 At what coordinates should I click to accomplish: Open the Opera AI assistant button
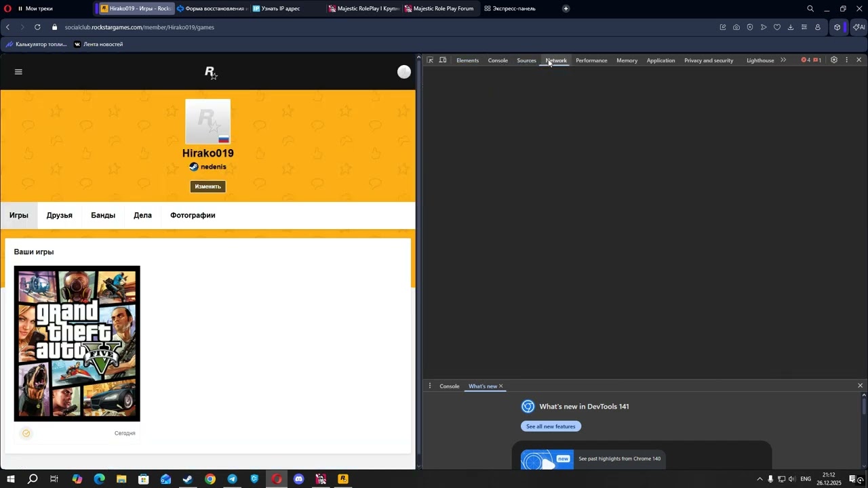(x=859, y=27)
